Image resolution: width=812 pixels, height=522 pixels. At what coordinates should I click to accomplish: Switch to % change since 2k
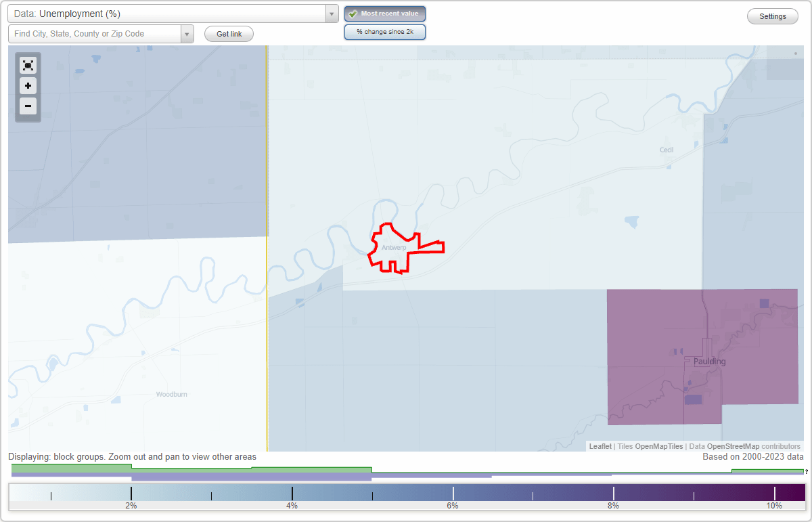coord(385,32)
